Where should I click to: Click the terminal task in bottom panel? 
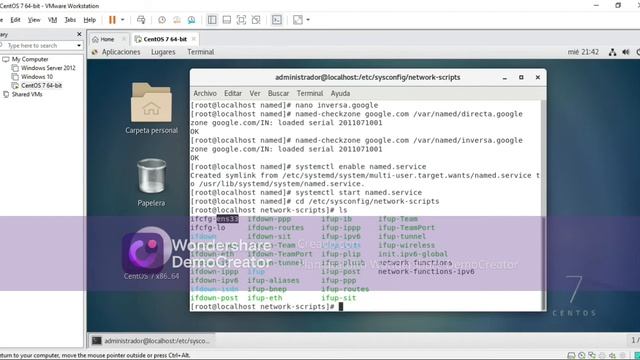tap(151, 340)
